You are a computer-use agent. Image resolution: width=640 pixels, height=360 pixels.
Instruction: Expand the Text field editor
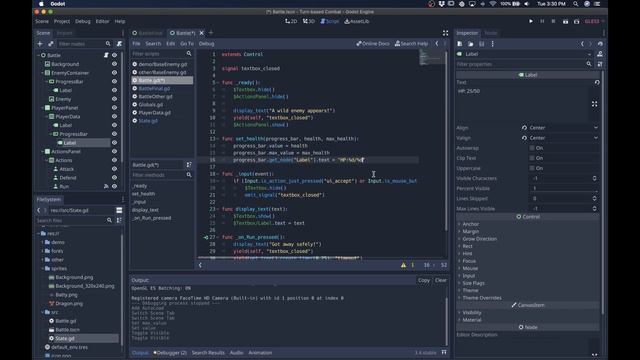(594, 104)
